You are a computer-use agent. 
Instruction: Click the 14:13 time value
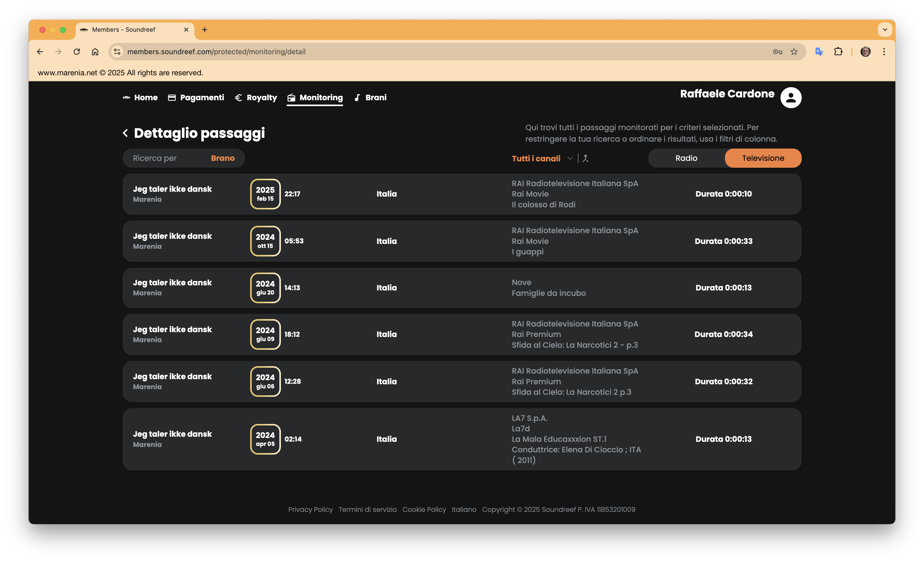[292, 288]
